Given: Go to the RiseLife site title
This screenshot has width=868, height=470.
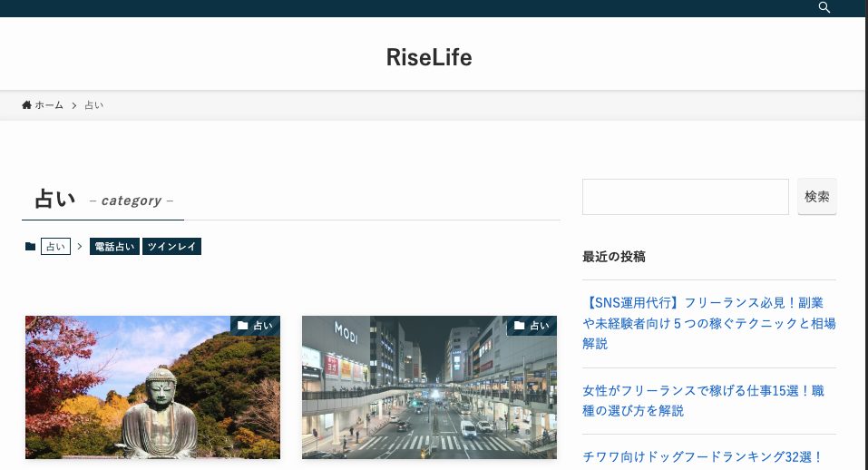Looking at the screenshot, I should click(429, 57).
